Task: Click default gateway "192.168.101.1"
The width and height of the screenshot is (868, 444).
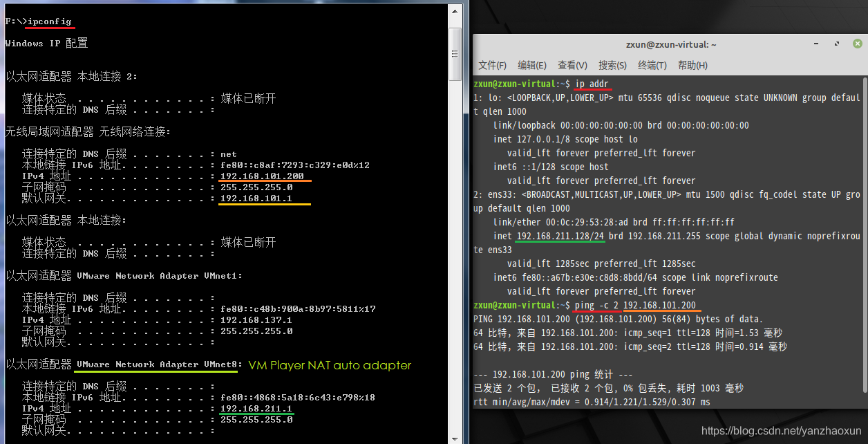Action: pyautogui.click(x=256, y=198)
